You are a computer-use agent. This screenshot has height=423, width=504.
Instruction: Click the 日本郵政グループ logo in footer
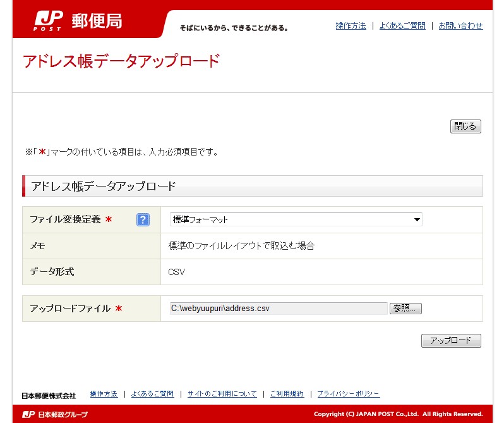(55, 414)
